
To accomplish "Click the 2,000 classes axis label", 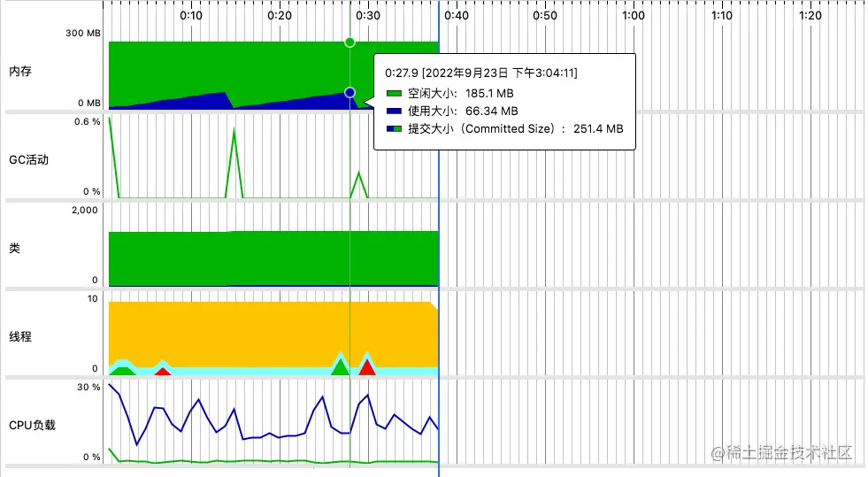I will point(85,211).
